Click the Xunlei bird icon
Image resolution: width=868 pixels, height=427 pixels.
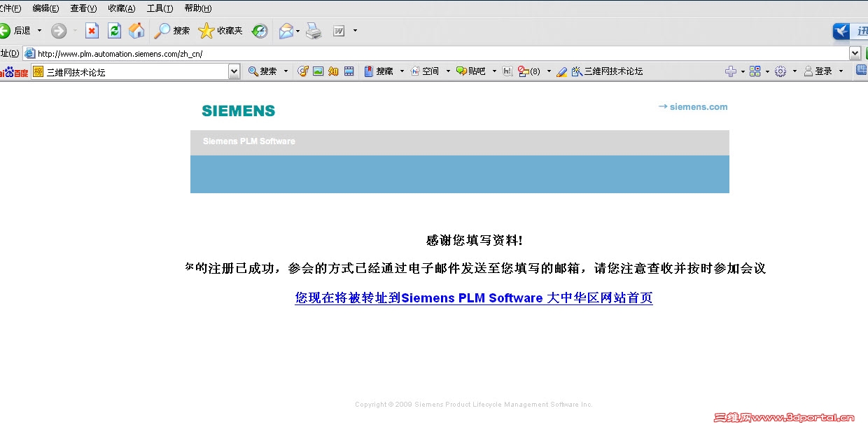click(x=841, y=31)
